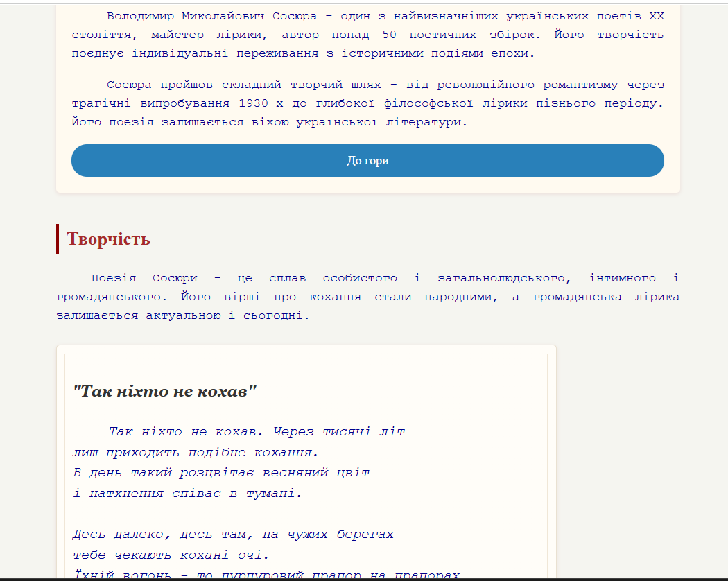Screen dimensions: 728x581
Task: Click the paragraph starting "Сосюра пройшов складний"
Action: pos(367,103)
